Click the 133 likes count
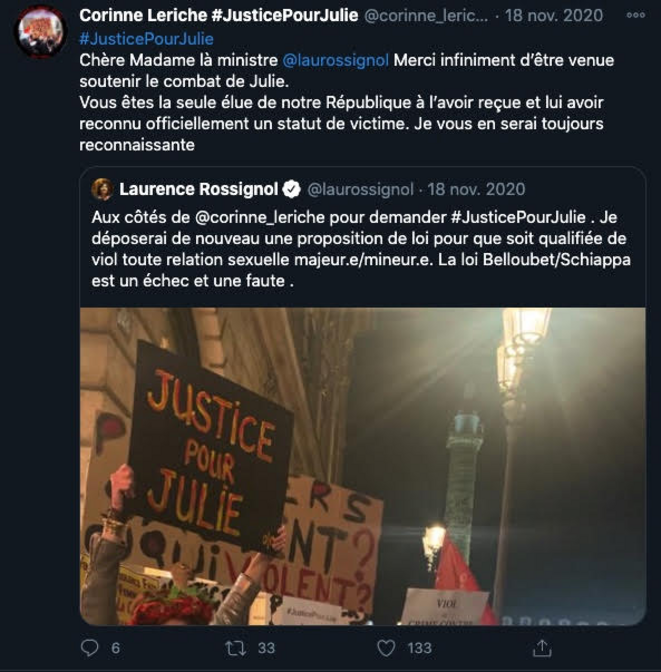The width and height of the screenshot is (661, 672). point(419,648)
